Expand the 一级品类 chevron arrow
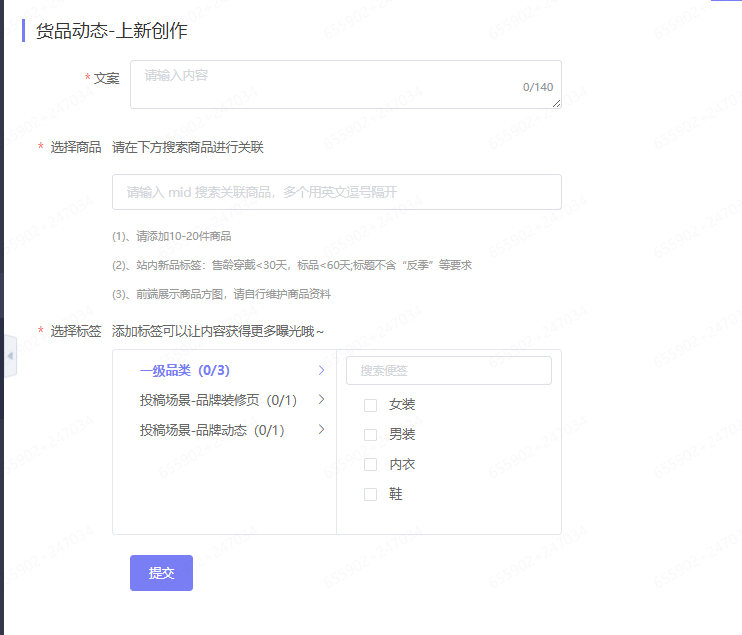The image size is (742, 635). point(321,370)
